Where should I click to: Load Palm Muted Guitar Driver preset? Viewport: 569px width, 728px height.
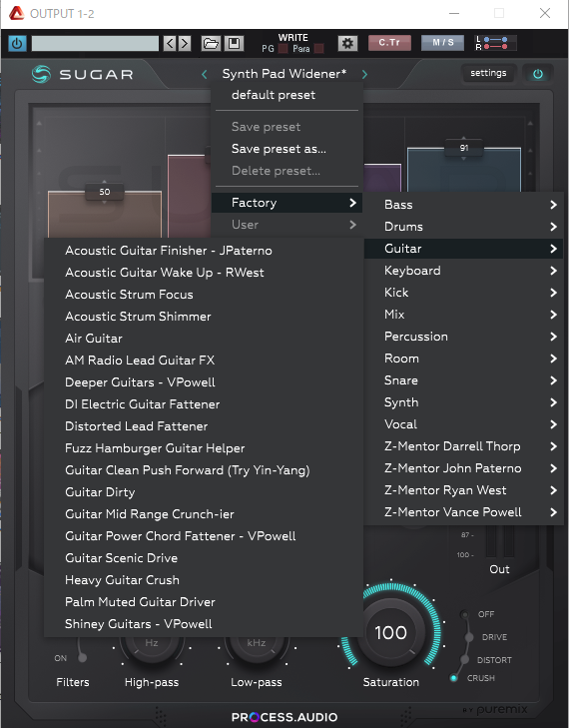tap(204, 602)
